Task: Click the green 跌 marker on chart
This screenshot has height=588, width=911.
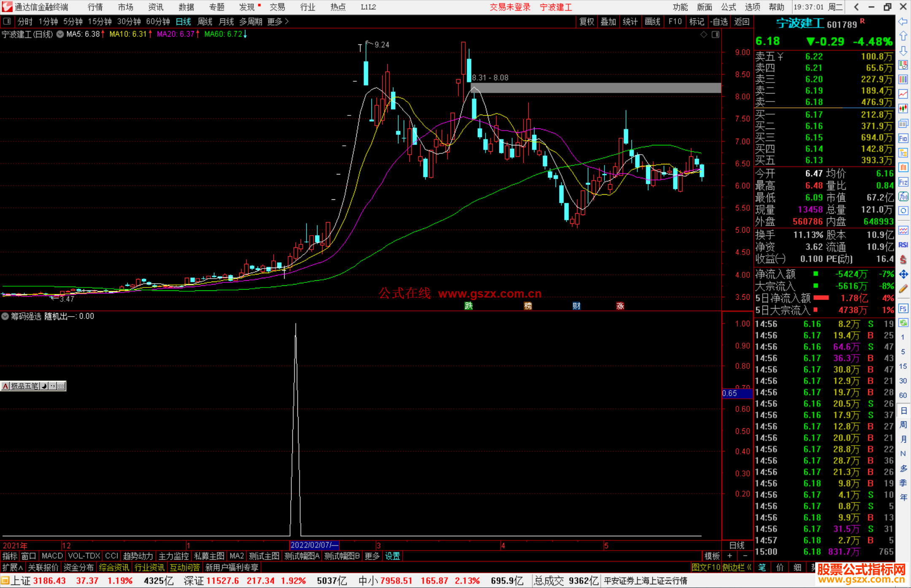Action: 469,306
